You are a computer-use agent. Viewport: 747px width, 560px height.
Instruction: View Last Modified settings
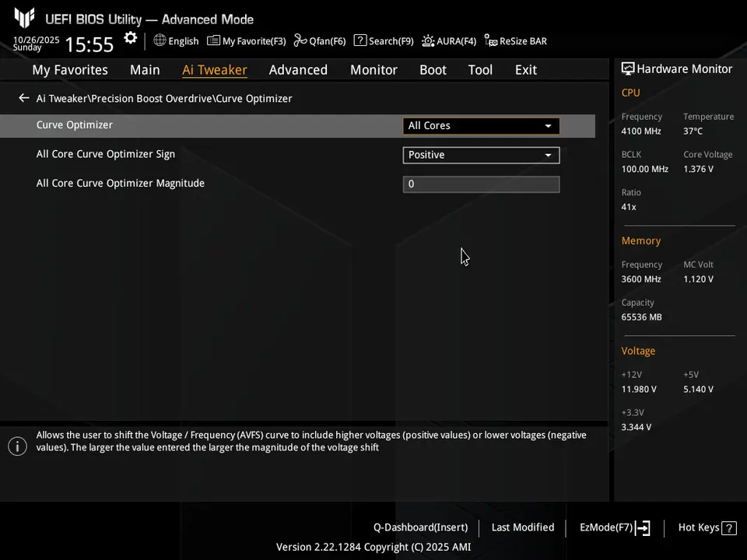pos(523,527)
